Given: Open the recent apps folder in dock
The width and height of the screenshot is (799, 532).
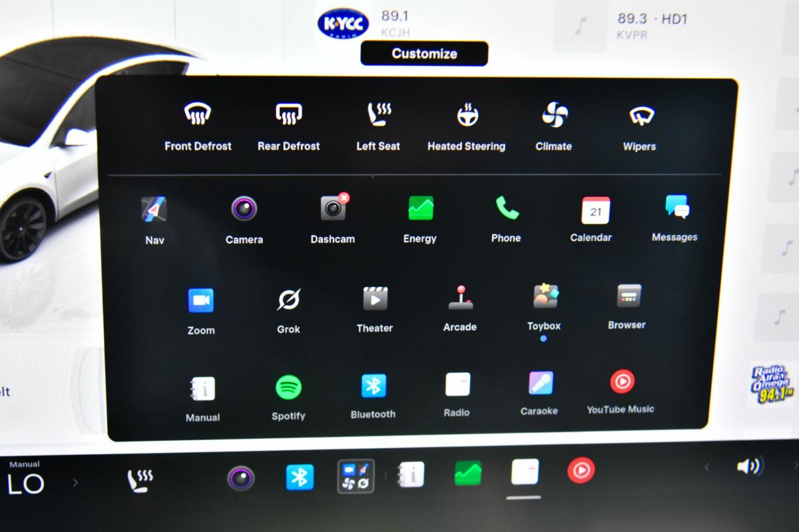Looking at the screenshot, I should (356, 476).
